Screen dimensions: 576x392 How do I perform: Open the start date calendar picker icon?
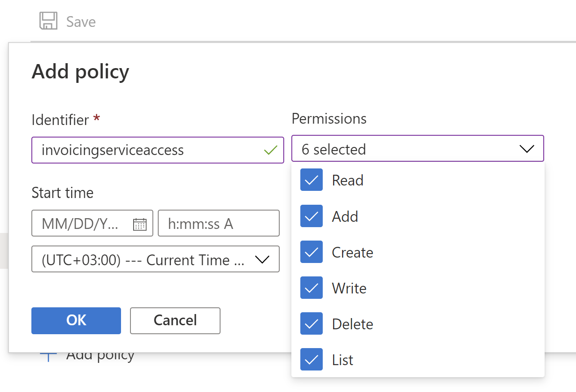click(x=140, y=224)
